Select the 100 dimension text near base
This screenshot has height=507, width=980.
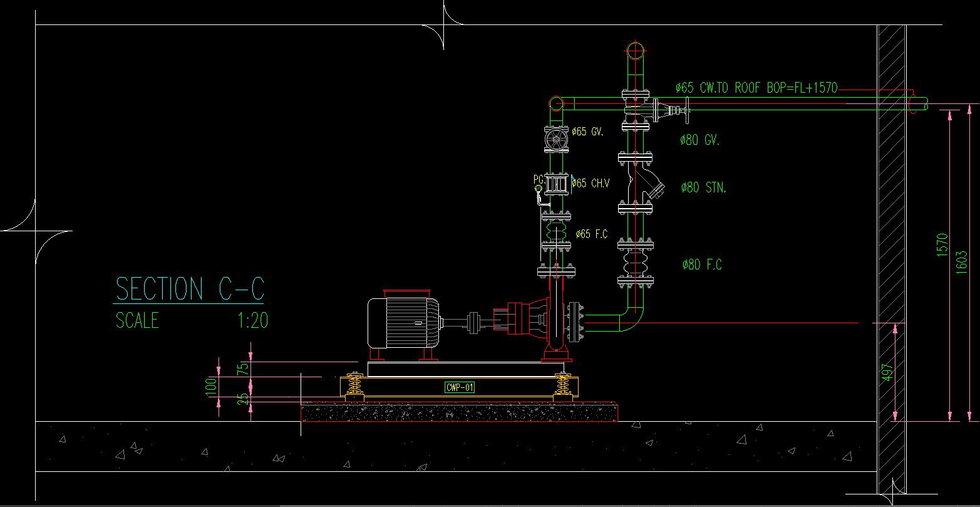(x=211, y=385)
